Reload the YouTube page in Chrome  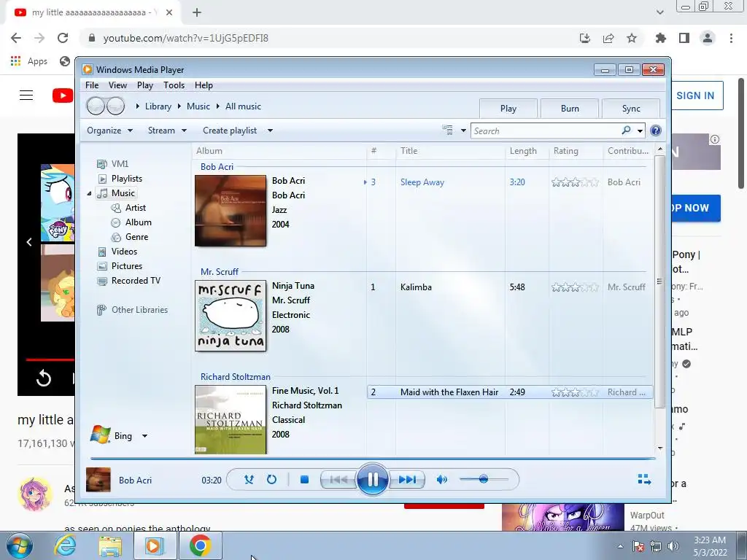pos(63,38)
